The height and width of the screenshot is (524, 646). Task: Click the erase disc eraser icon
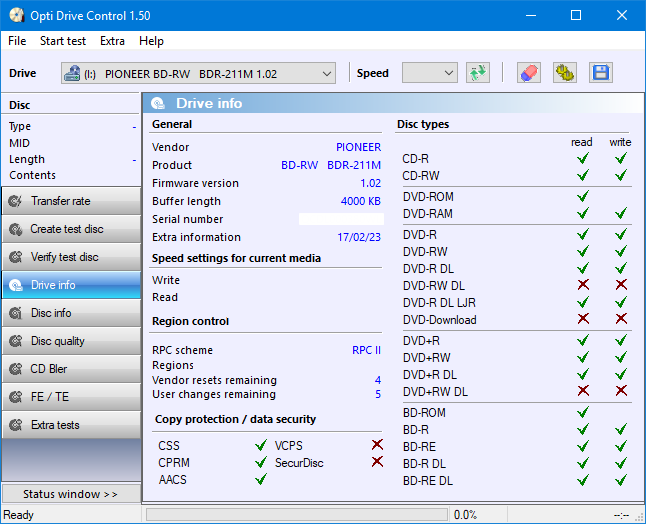click(529, 73)
